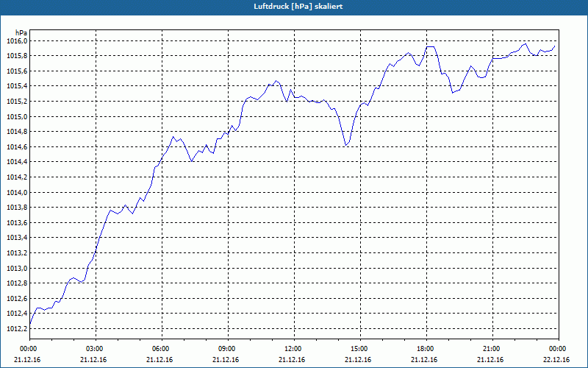The image size is (588, 368).
Task: Click the 1015,6 y-axis value
Action: pyautogui.click(x=17, y=71)
